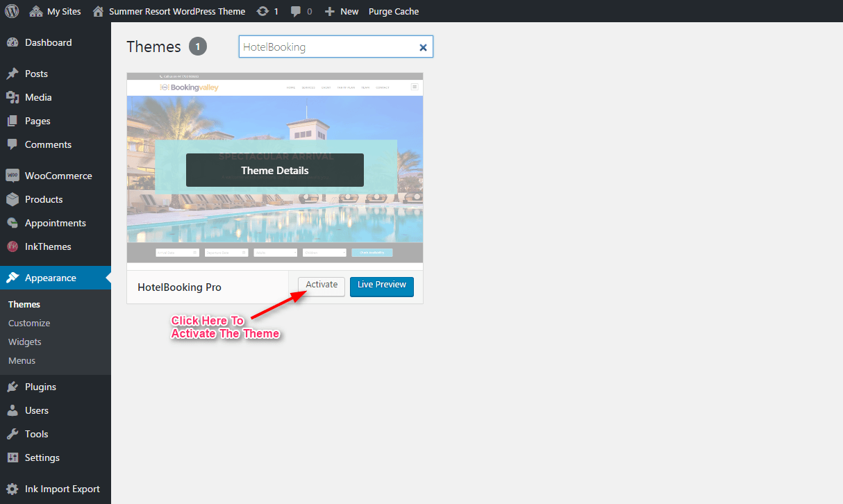
Task: Open Customize submenu link
Action: pyautogui.click(x=29, y=323)
